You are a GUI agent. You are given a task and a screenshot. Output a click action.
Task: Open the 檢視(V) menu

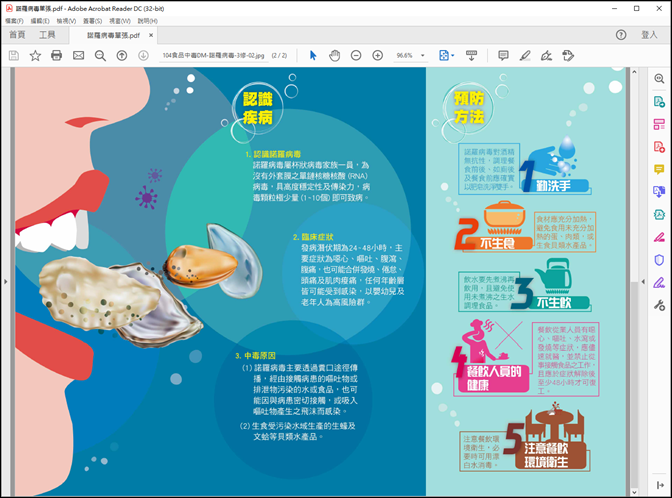coord(66,21)
